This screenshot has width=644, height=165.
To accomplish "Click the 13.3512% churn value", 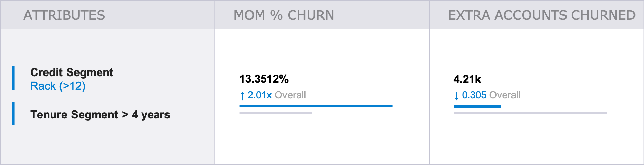I will point(264,79).
